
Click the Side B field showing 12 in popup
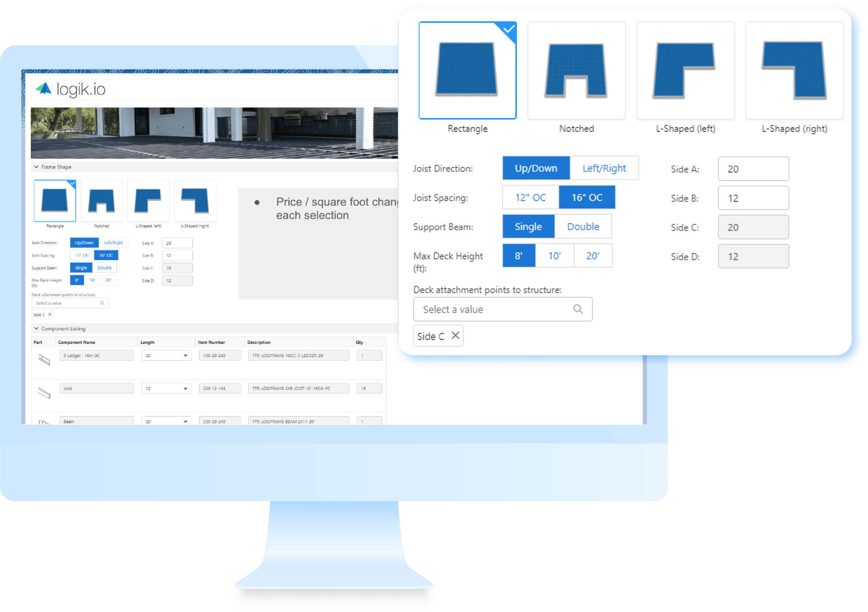point(753,198)
